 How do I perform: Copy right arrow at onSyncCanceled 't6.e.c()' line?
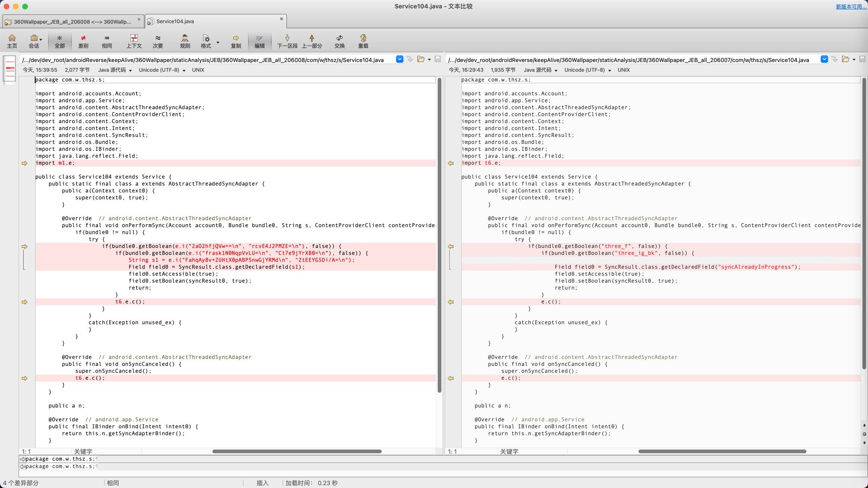tap(24, 378)
